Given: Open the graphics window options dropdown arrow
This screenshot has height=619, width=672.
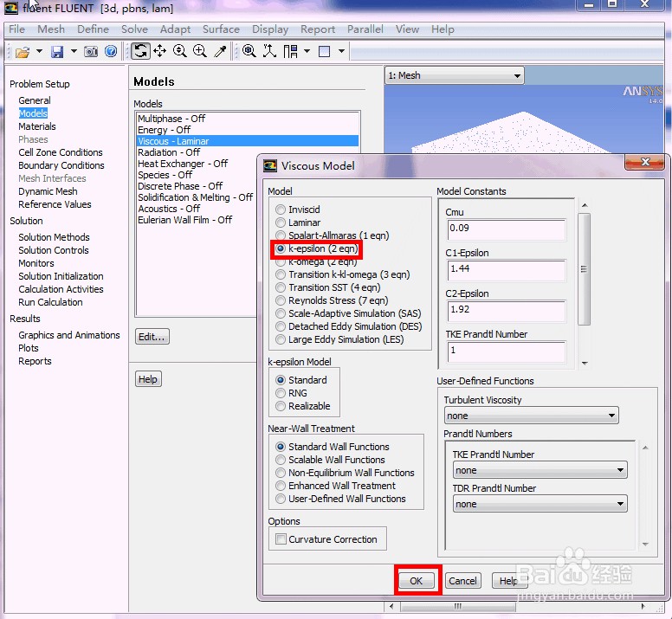Looking at the screenshot, I should [341, 51].
